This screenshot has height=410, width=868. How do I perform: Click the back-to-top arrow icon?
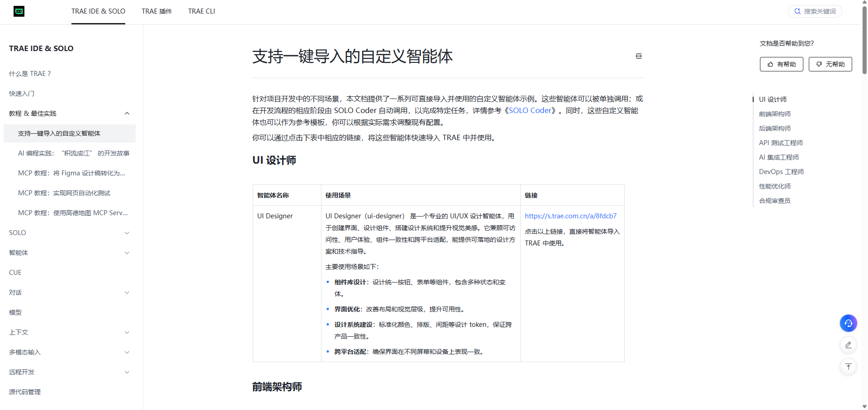point(848,367)
